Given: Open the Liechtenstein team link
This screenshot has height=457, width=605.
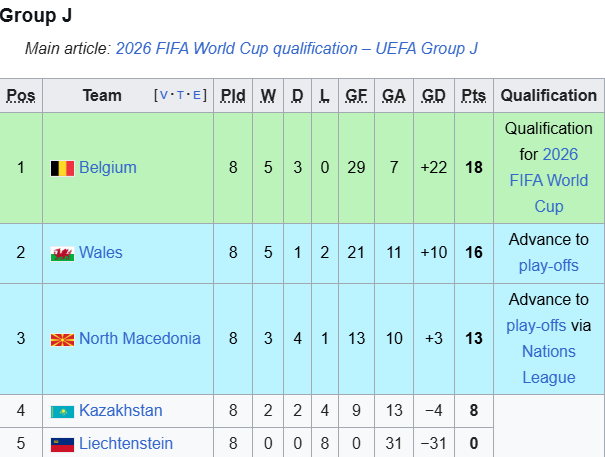Looking at the screenshot, I should [x=126, y=444].
